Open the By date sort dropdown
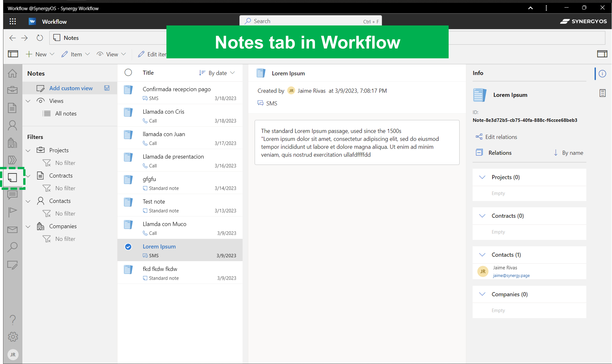612x364 pixels. click(x=217, y=73)
